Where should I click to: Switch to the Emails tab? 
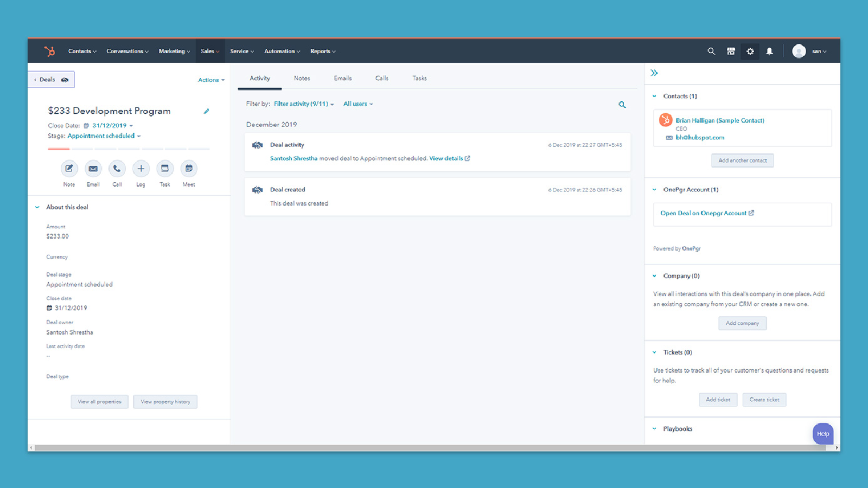pyautogui.click(x=342, y=78)
